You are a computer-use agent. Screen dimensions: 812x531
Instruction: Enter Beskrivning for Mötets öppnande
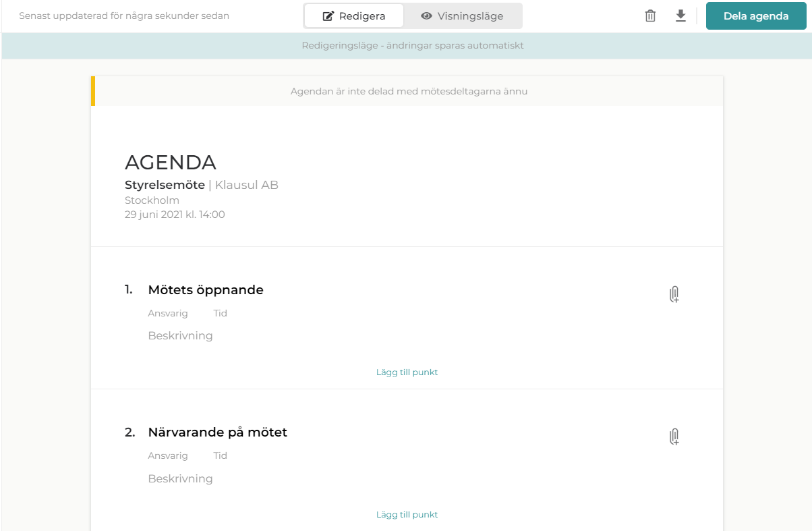tap(180, 336)
